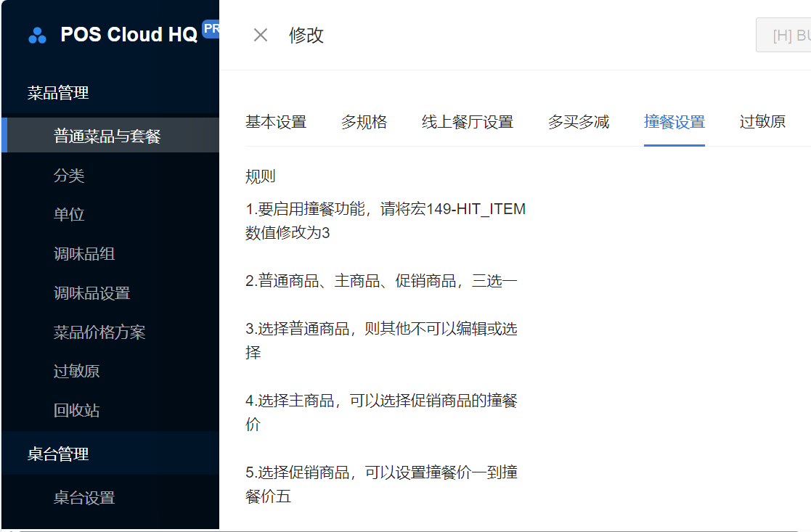Close the 修改 panel with X icon
Image resolution: width=811 pixels, height=532 pixels.
(261, 35)
